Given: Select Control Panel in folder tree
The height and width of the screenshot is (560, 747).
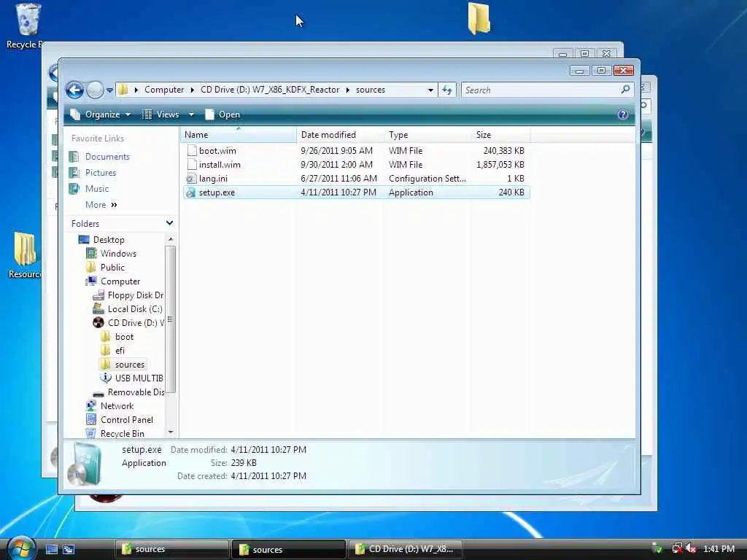Looking at the screenshot, I should tap(127, 419).
